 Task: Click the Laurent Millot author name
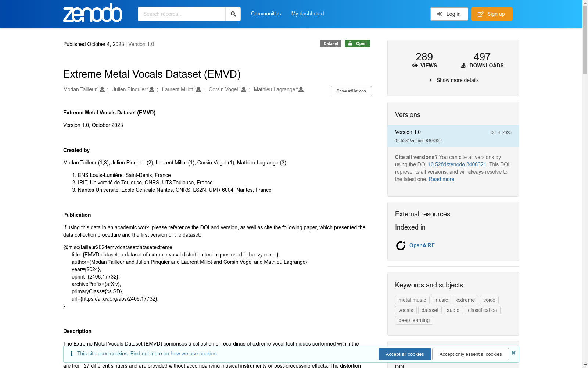[x=178, y=89]
